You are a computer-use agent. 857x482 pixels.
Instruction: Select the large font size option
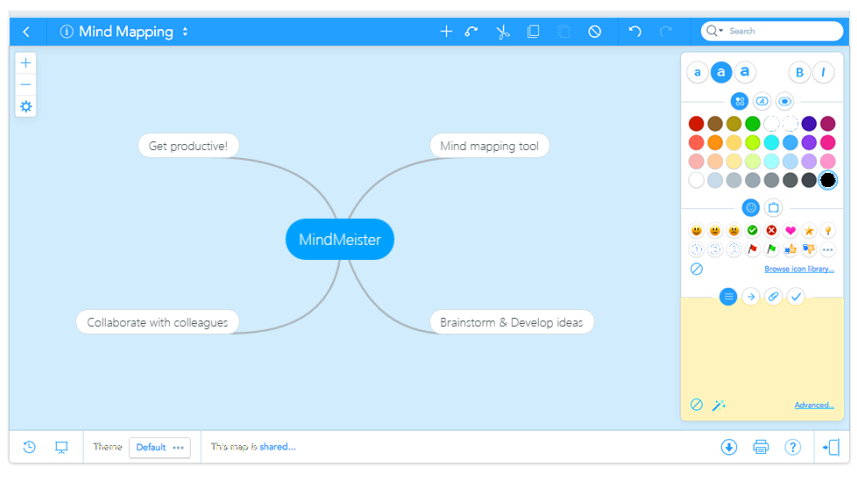pyautogui.click(x=745, y=72)
